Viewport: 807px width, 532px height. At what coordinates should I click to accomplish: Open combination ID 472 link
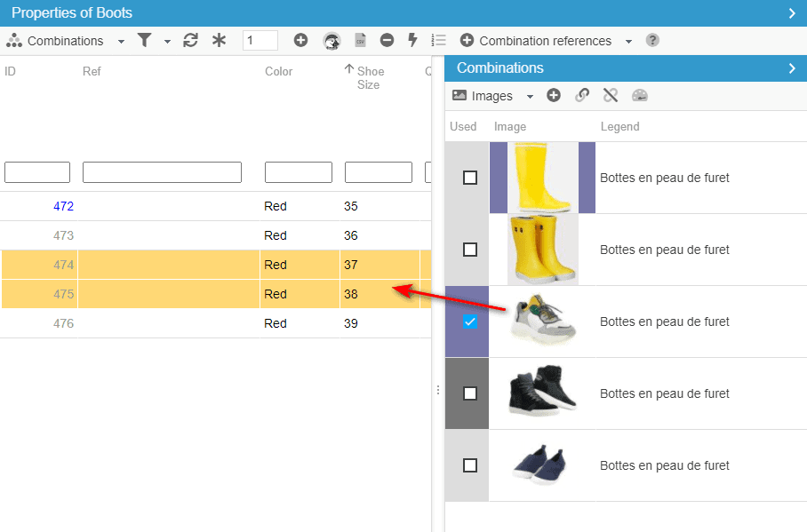63,206
